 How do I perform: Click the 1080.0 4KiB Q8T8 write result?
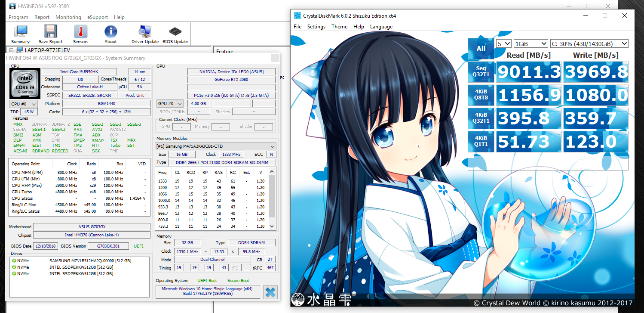coord(596,95)
